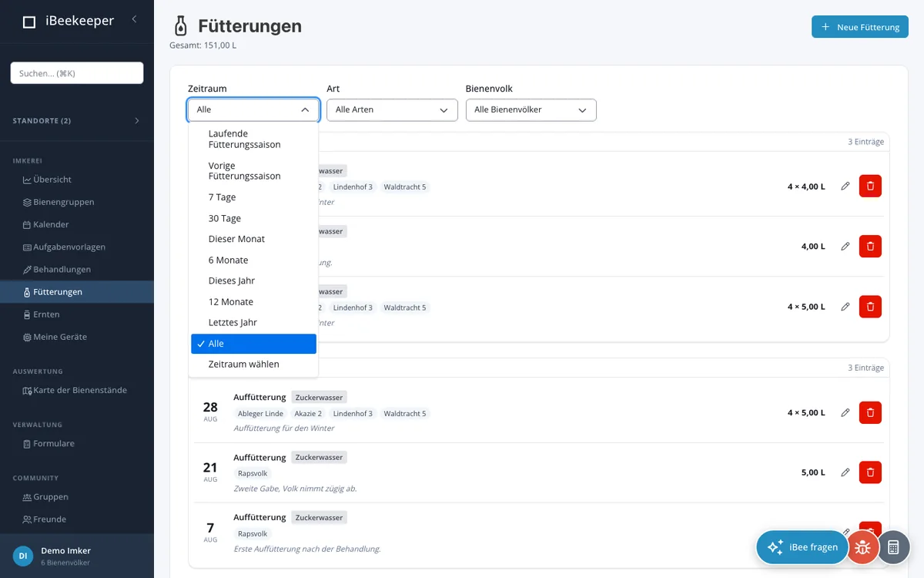Click the Akazie 2 tag on 28 Aug
Image resolution: width=924 pixels, height=578 pixels.
point(307,414)
